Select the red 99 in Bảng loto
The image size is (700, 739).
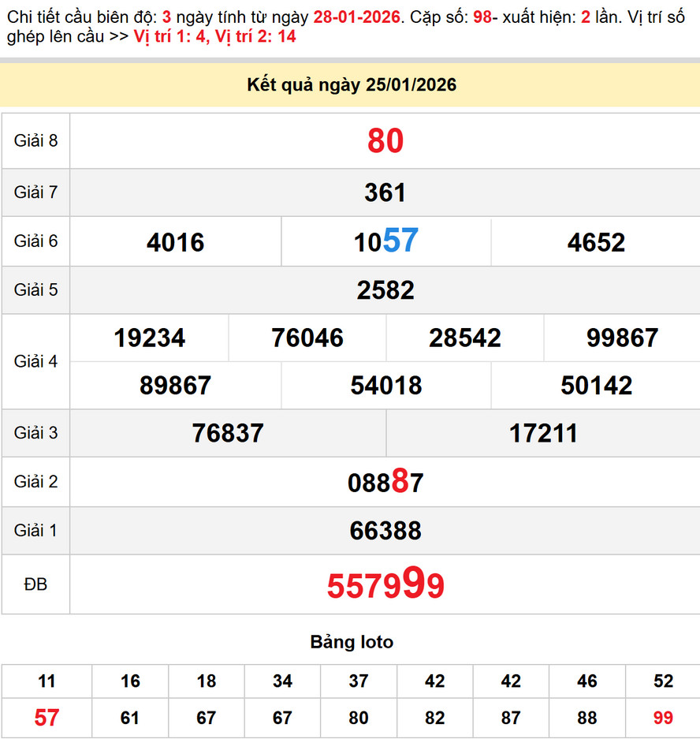(x=663, y=718)
